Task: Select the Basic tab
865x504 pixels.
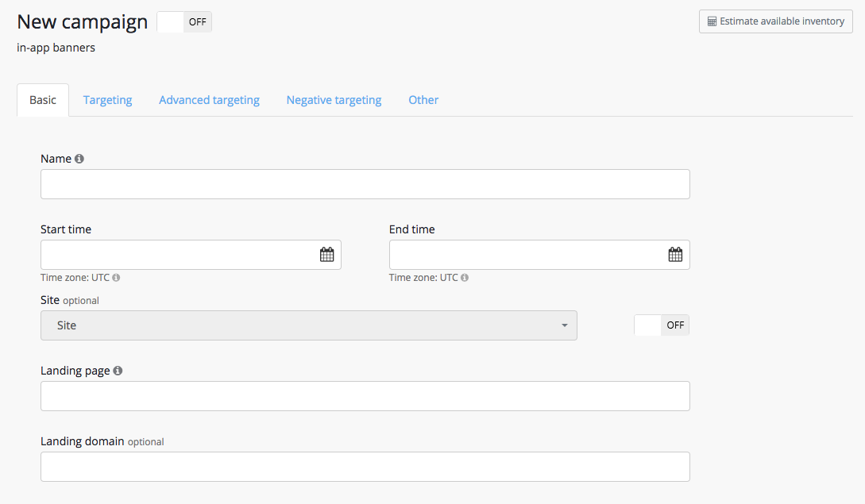Action: pyautogui.click(x=43, y=100)
